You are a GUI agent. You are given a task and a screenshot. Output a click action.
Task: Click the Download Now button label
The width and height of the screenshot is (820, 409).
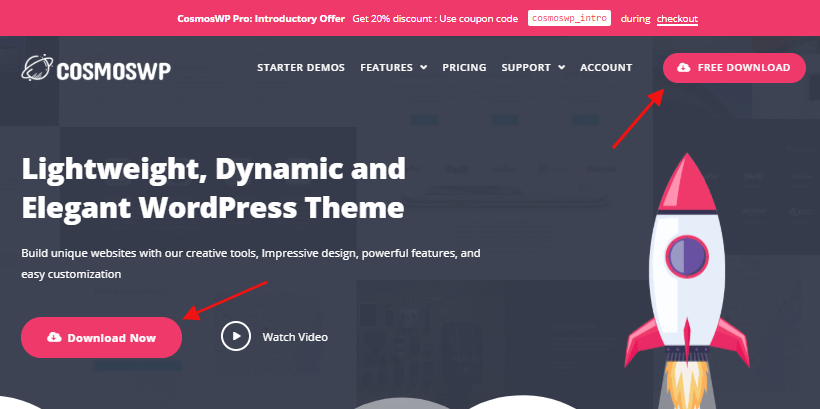click(x=111, y=338)
